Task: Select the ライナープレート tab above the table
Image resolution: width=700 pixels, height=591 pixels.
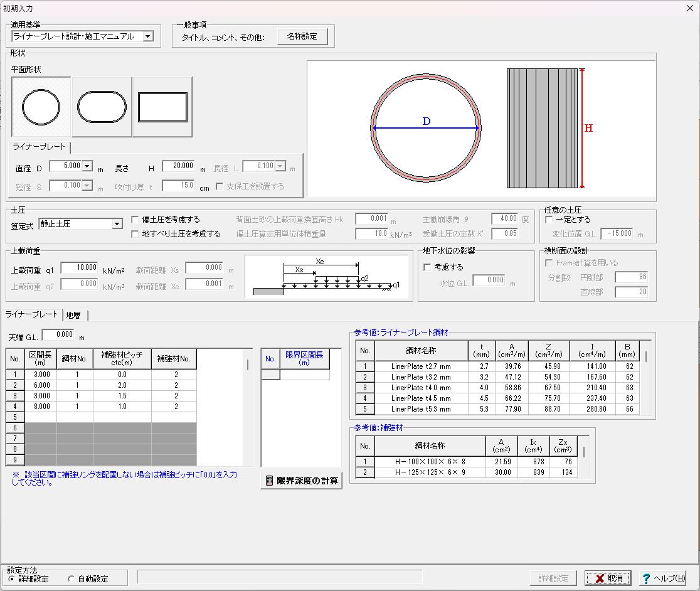Action: pos(31,314)
